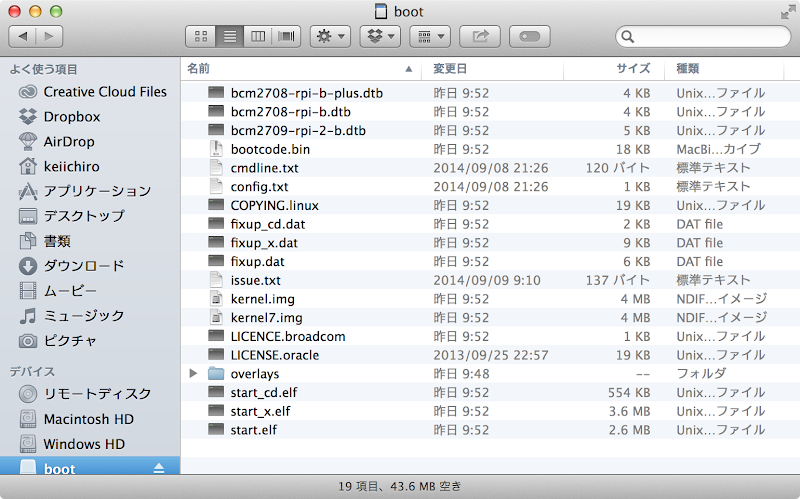Select the config.txt file
This screenshot has height=499, width=800.
click(x=259, y=187)
